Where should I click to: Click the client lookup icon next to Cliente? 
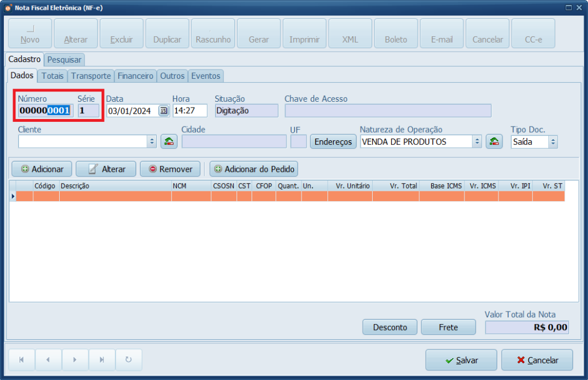tap(169, 141)
